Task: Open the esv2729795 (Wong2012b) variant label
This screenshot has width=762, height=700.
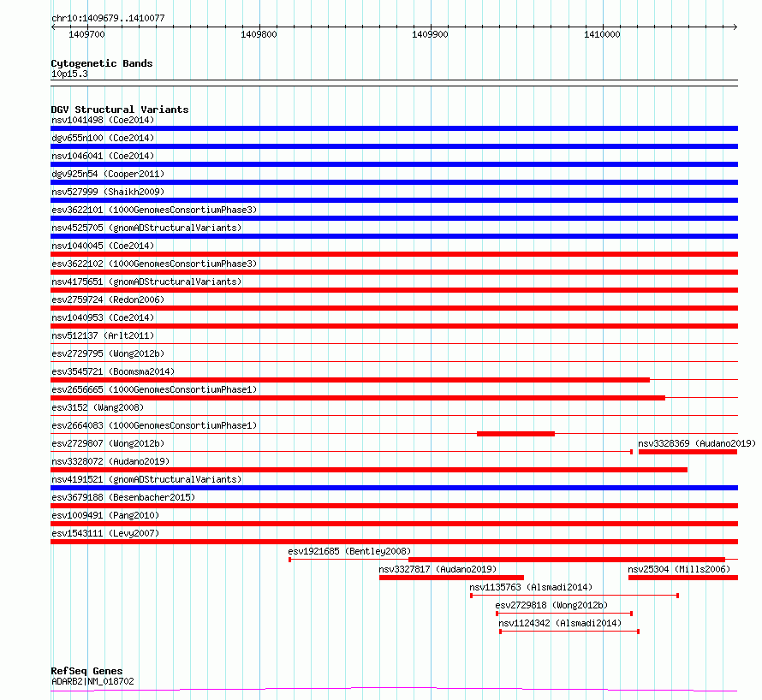Action: pos(108,353)
